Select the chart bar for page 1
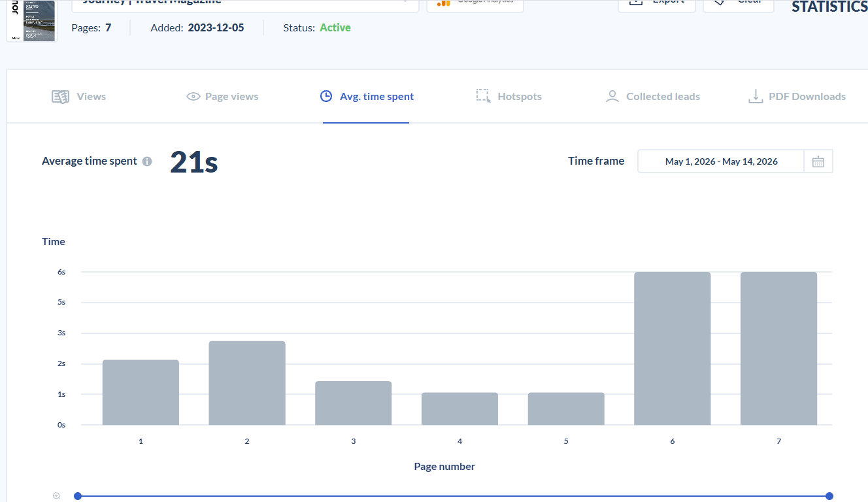The image size is (868, 502). tap(141, 392)
